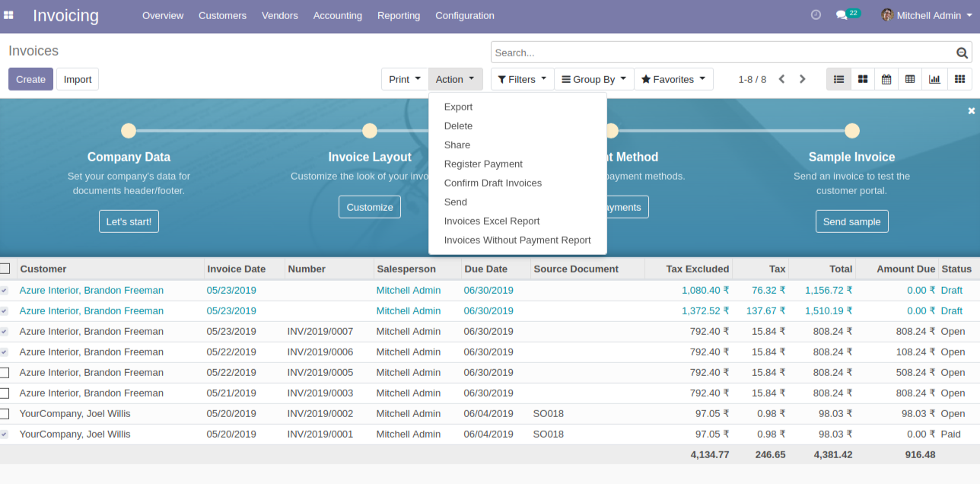Collapse the Action dropdown
Screen dimensions: 980x484
(x=455, y=79)
